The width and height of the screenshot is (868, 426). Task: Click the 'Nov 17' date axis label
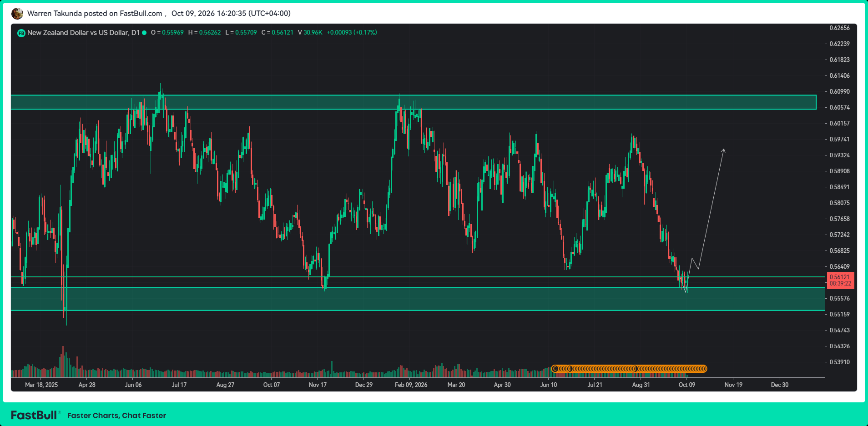[x=318, y=385]
